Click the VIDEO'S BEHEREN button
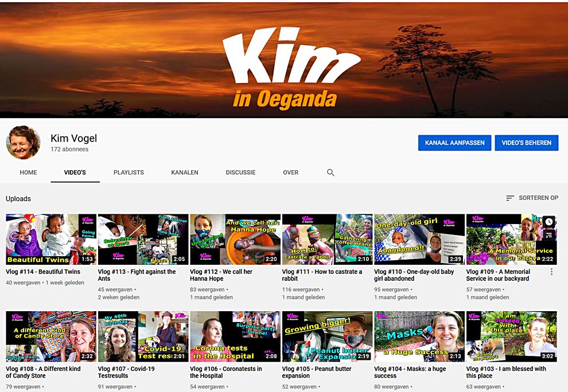Image resolution: width=568 pixels, height=392 pixels. coord(526,143)
